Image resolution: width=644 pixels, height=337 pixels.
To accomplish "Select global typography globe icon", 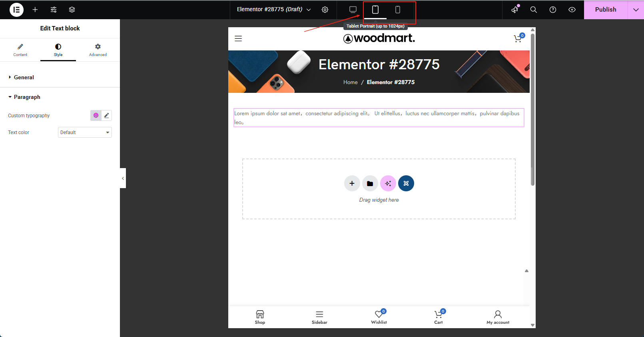I will coord(96,115).
